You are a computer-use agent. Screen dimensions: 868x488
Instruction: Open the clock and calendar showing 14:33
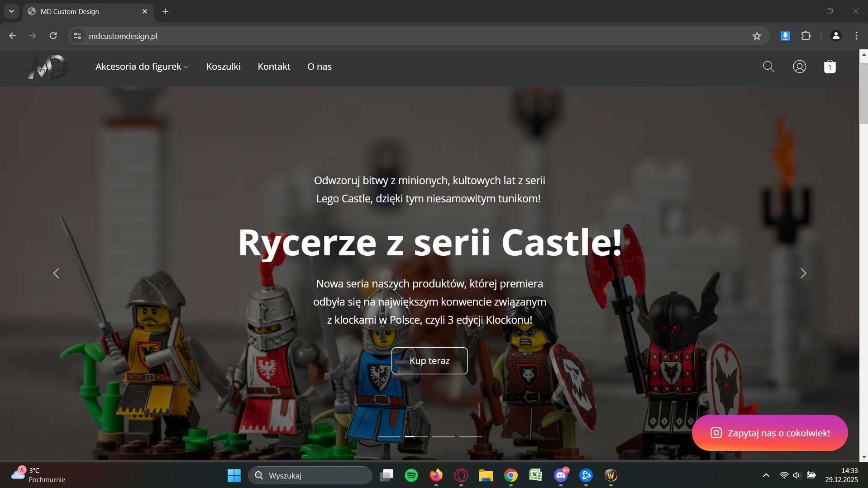[841, 475]
